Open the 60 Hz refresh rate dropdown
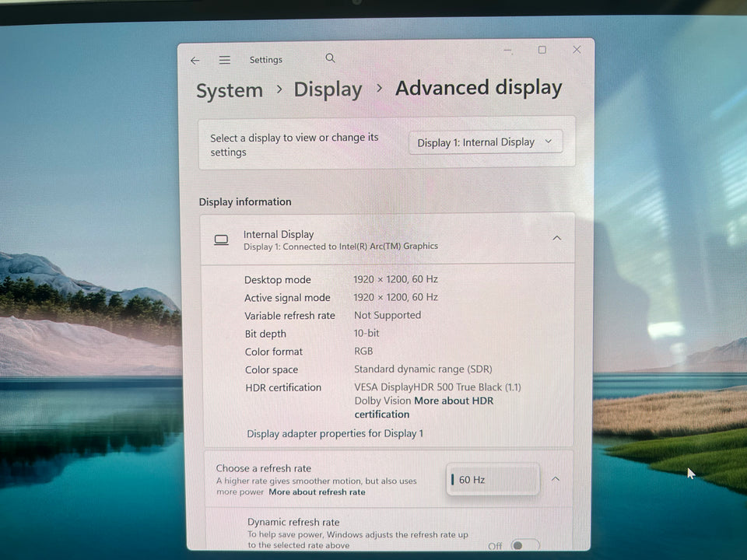 [494, 480]
